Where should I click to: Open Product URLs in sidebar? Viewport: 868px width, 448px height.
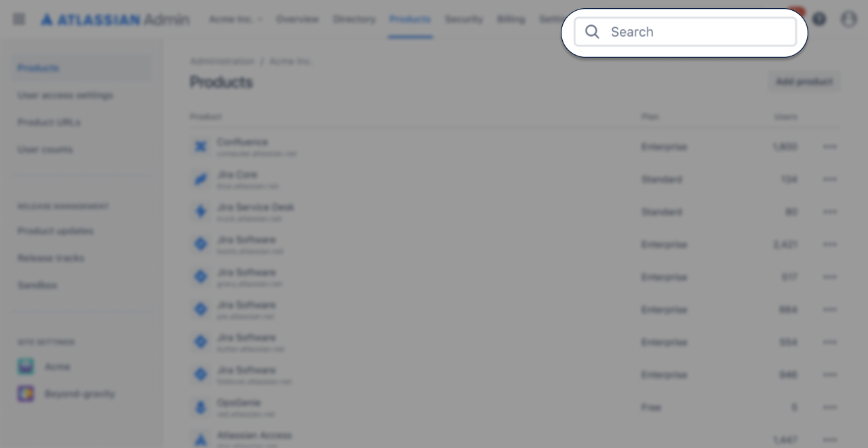tap(49, 122)
